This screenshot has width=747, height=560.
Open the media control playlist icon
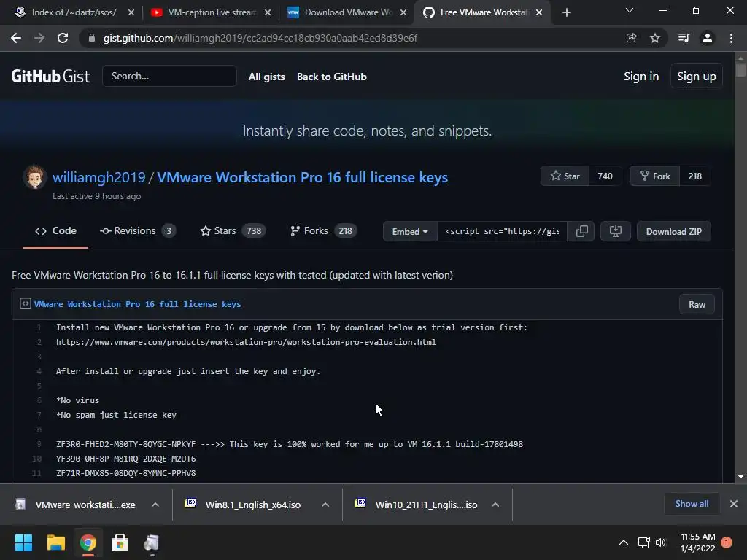[x=684, y=38]
